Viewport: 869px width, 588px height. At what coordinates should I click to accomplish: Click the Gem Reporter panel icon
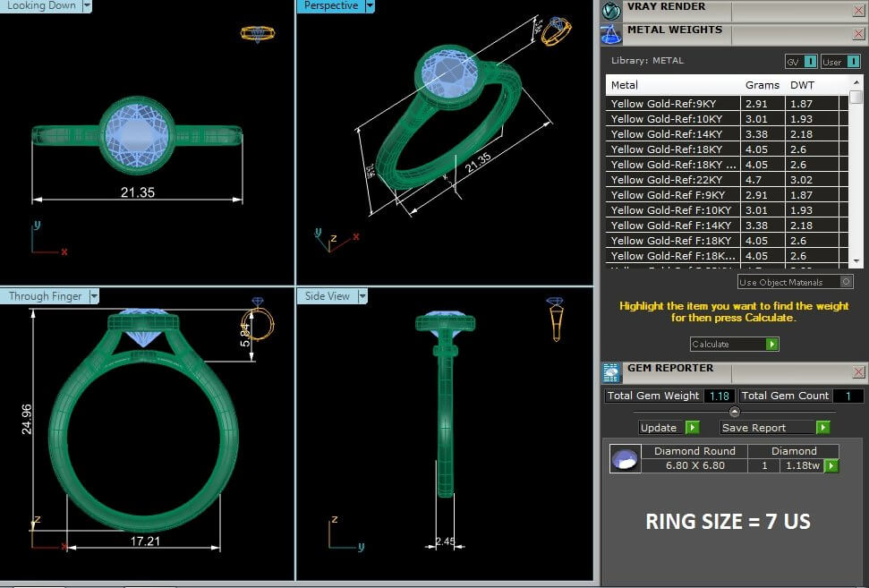pos(612,372)
